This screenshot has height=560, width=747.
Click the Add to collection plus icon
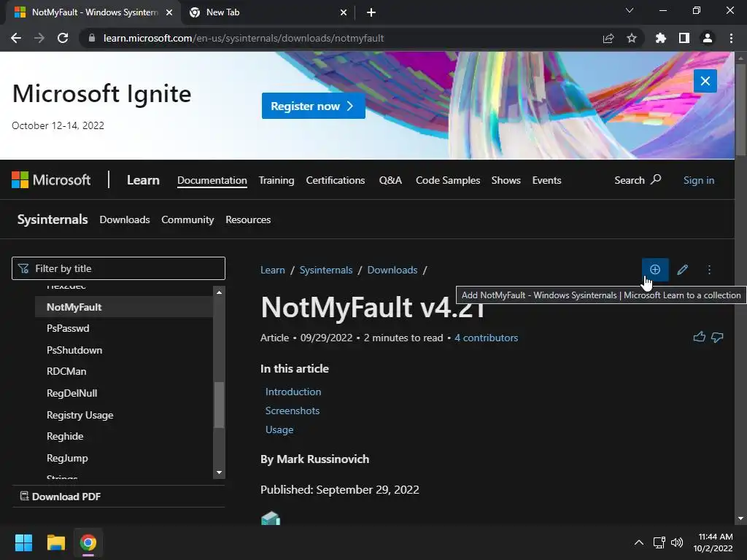655,270
